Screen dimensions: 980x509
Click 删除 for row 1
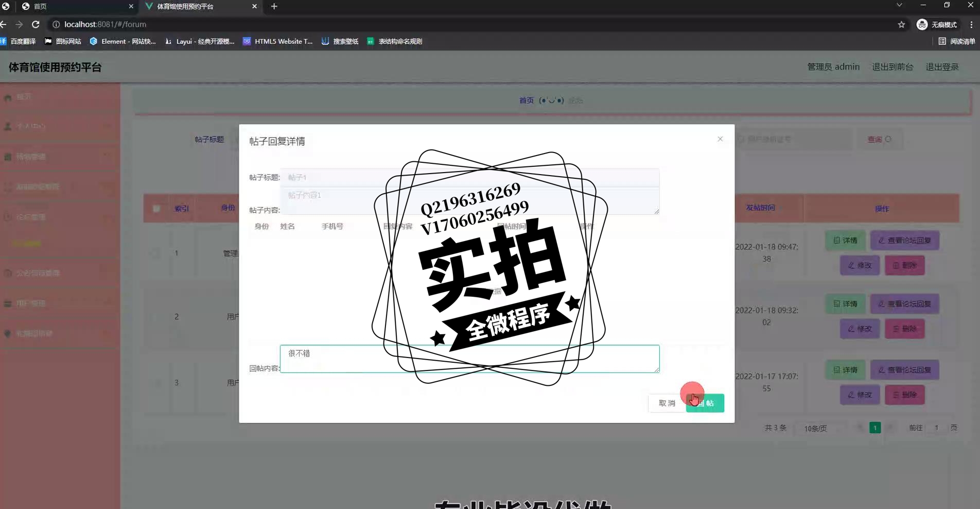point(904,265)
